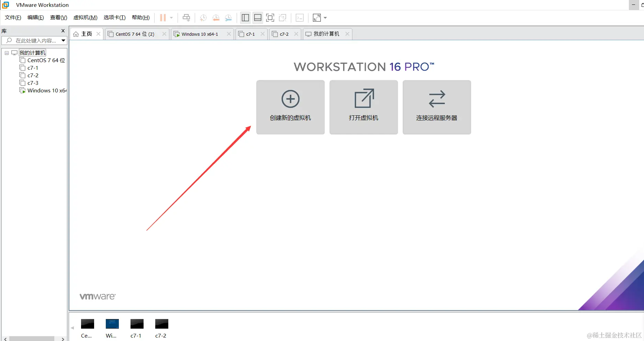Minimize the VMware Workstation window

click(x=633, y=5)
